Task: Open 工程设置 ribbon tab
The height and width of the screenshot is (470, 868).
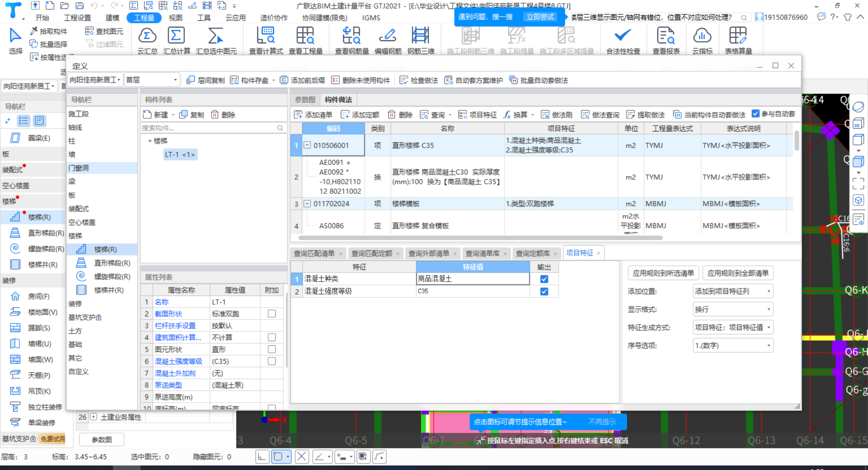Action: tap(77, 18)
